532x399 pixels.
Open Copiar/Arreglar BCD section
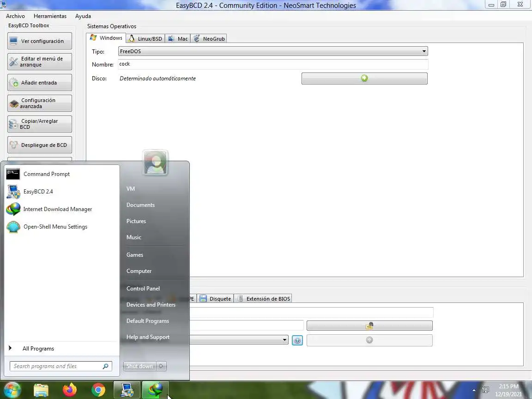tap(40, 124)
